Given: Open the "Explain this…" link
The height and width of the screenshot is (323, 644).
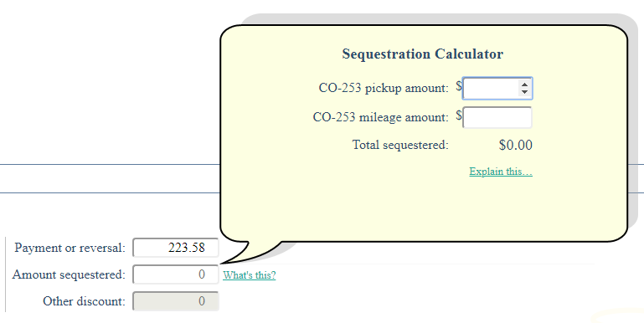Looking at the screenshot, I should [501, 172].
